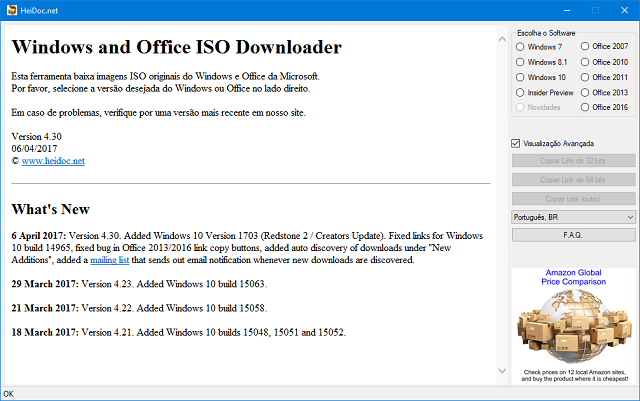
Task: Click the 'Windows and Office ISO Downloader' title
Action: [x=177, y=47]
